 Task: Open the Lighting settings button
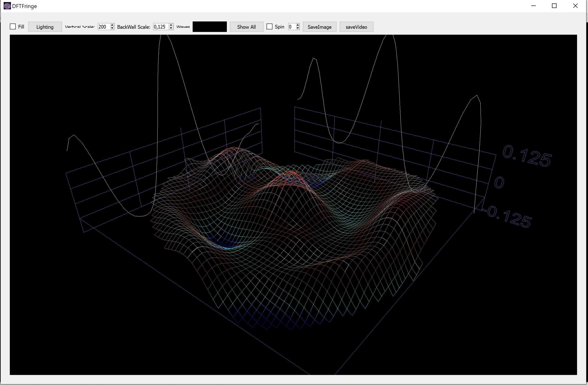[45, 27]
